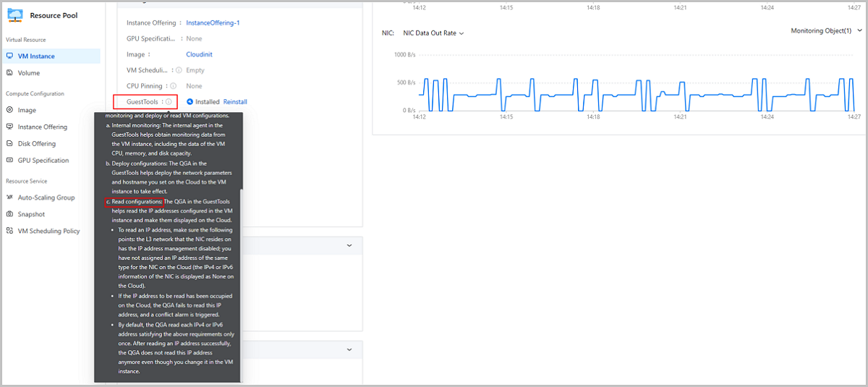Click the blue Installed status icon
The width and height of the screenshot is (868, 387).
click(190, 102)
